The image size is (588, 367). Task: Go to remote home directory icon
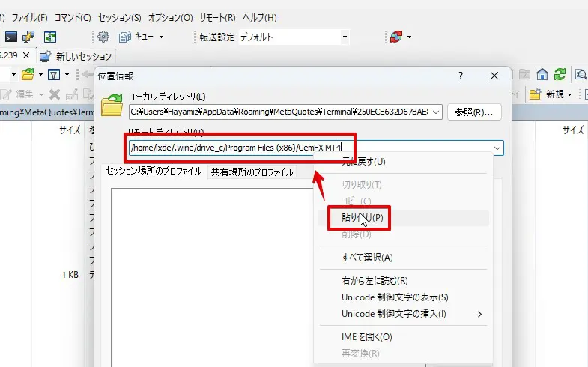coord(542,74)
